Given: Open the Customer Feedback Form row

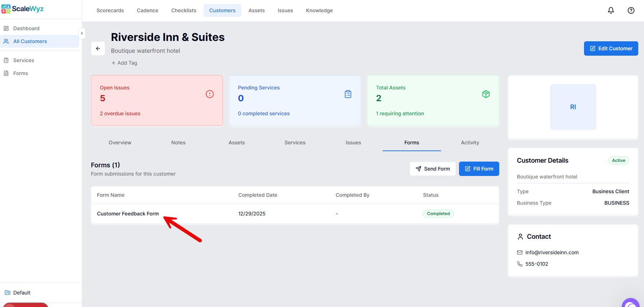Looking at the screenshot, I should [x=128, y=214].
